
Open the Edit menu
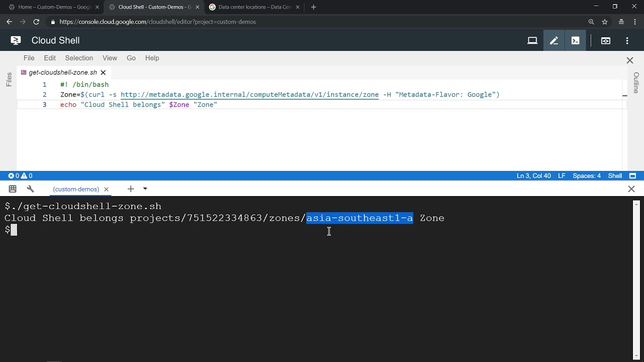(x=50, y=58)
